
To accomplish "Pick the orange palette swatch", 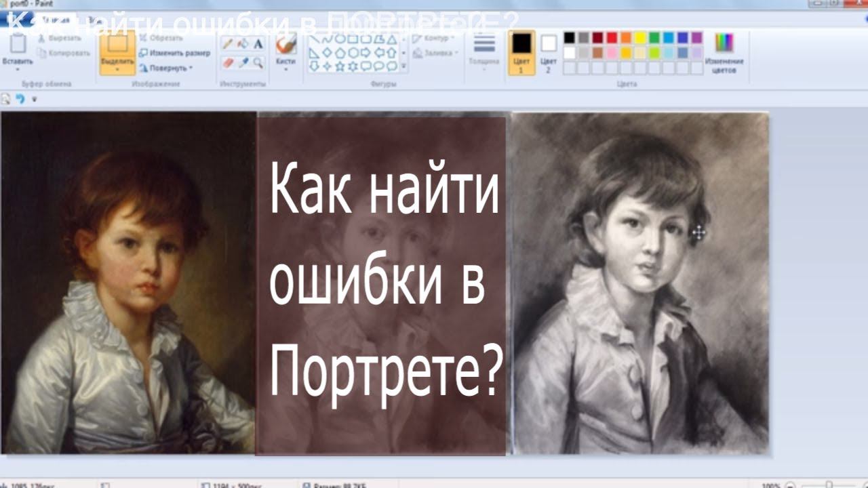I will click(626, 38).
